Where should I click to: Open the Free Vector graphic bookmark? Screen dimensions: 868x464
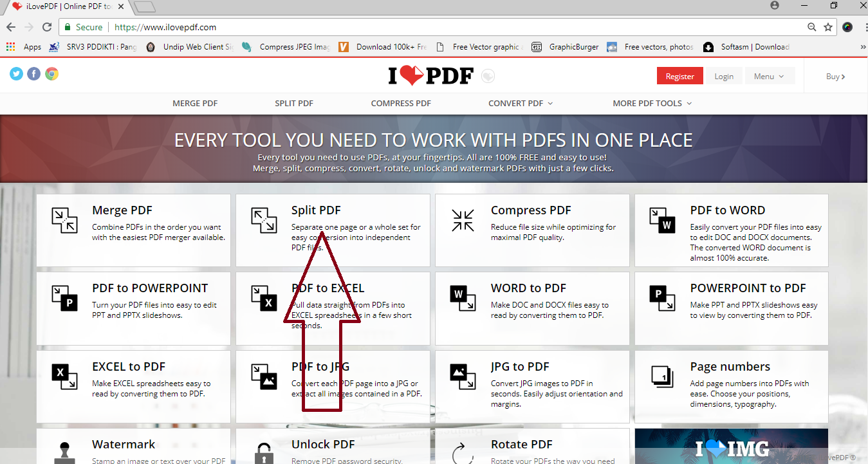coord(479,47)
